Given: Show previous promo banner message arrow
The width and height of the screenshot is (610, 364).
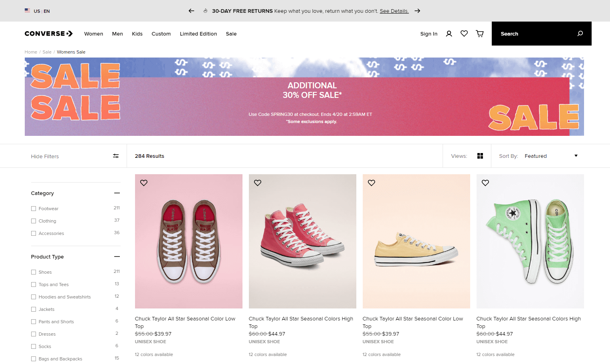Looking at the screenshot, I should pos(191,11).
